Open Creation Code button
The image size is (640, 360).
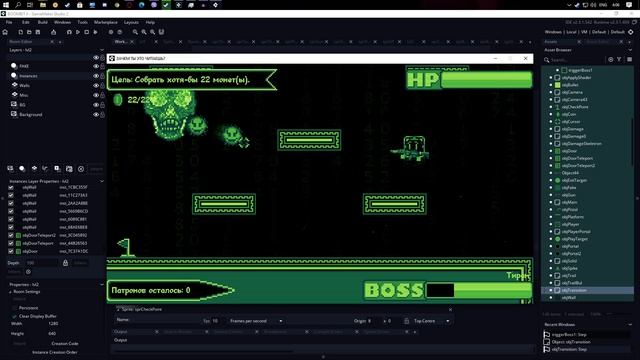(65, 344)
